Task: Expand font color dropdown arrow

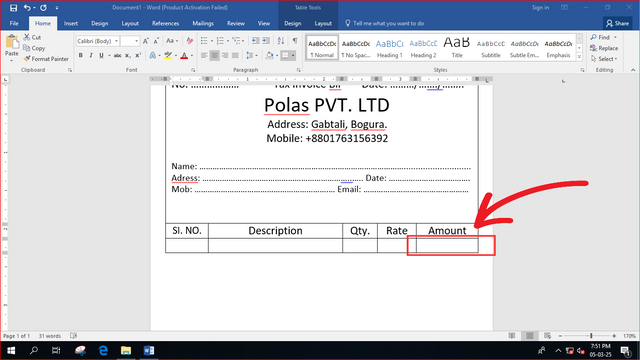Action: (x=192, y=56)
